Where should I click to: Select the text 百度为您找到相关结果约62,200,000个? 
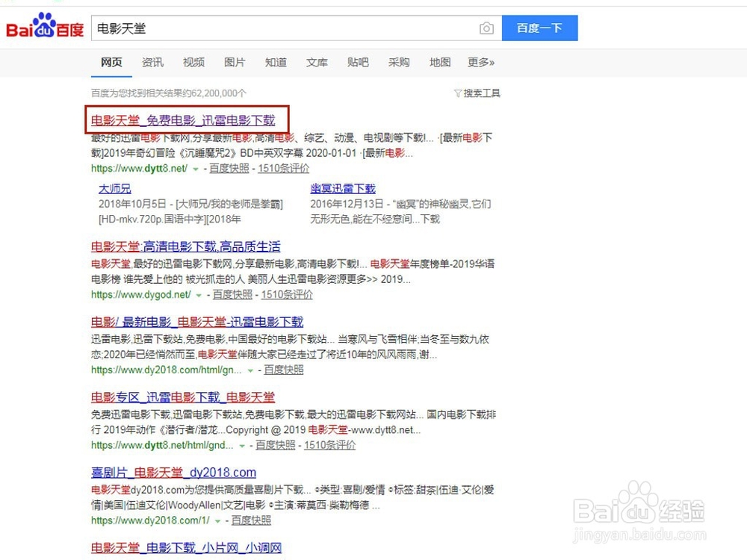[x=169, y=93]
